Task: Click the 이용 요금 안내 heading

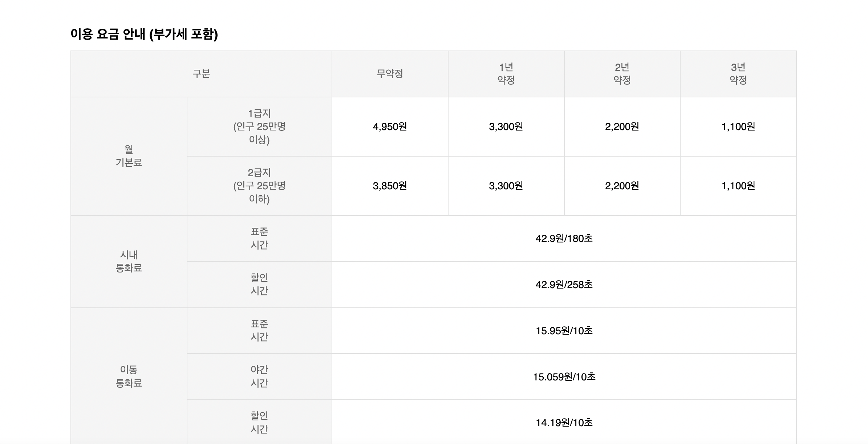Action: pos(144,34)
